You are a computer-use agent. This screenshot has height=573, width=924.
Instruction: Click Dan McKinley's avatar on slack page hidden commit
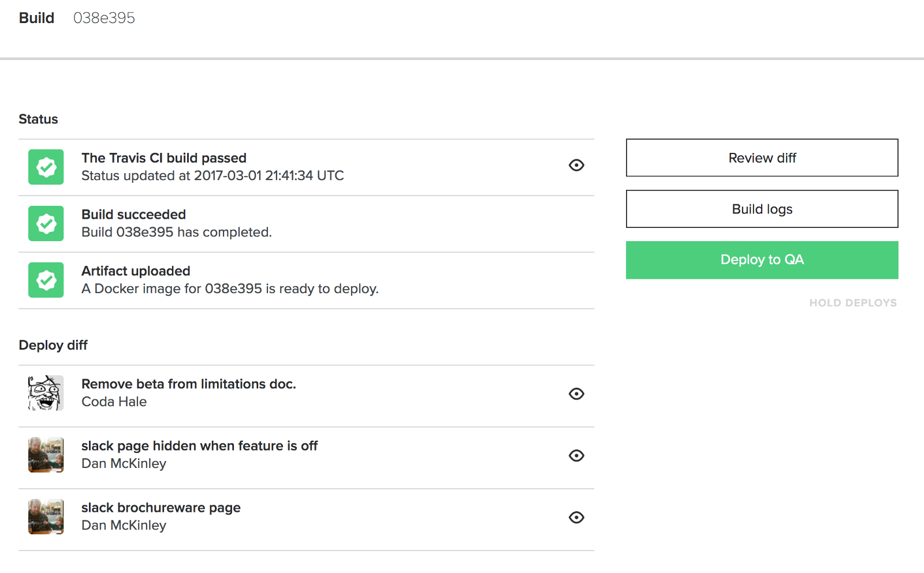click(x=46, y=455)
